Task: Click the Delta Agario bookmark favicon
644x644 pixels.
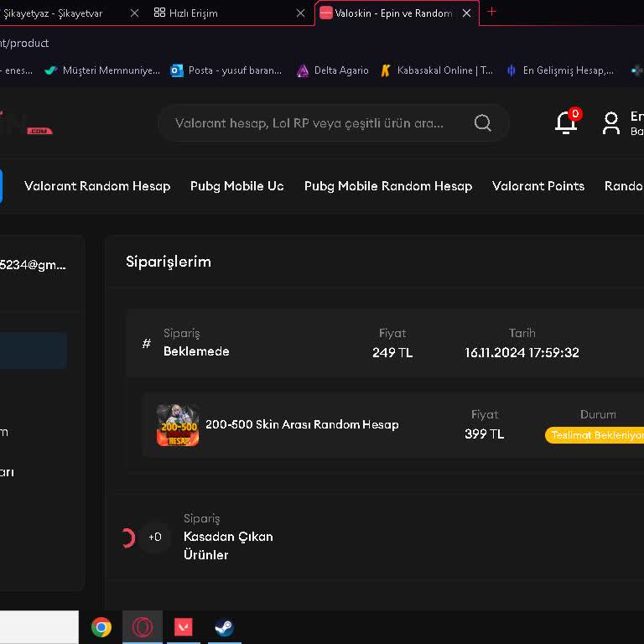Action: click(302, 70)
